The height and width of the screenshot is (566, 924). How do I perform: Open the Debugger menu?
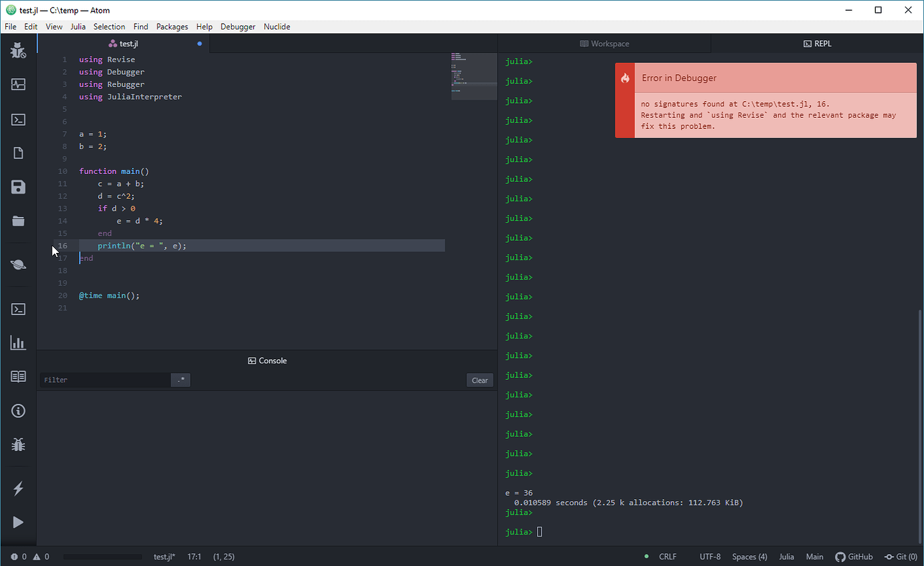point(238,26)
